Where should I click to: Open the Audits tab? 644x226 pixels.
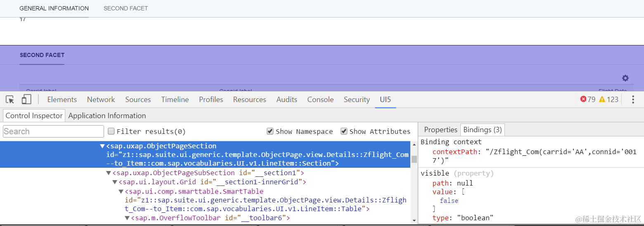coord(287,100)
